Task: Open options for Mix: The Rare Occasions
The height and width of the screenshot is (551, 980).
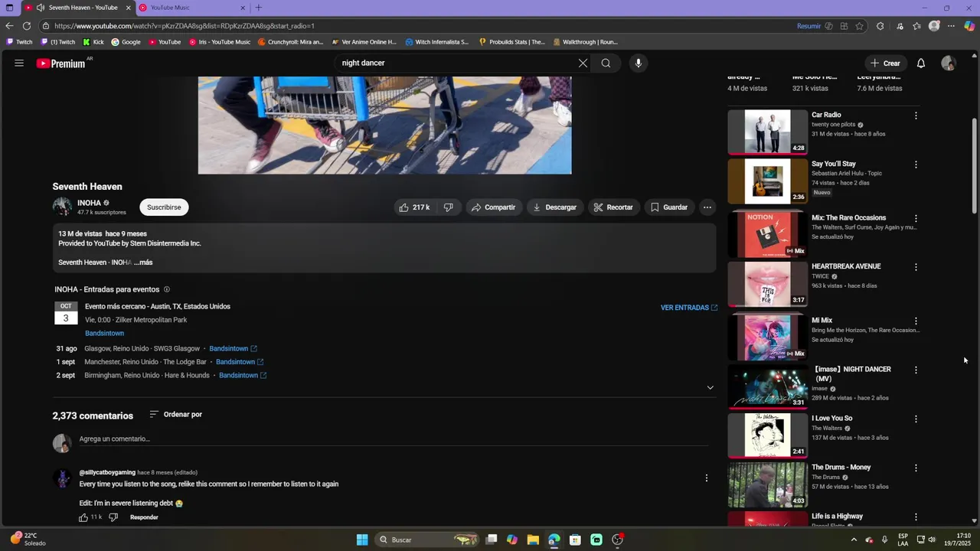Action: click(916, 219)
